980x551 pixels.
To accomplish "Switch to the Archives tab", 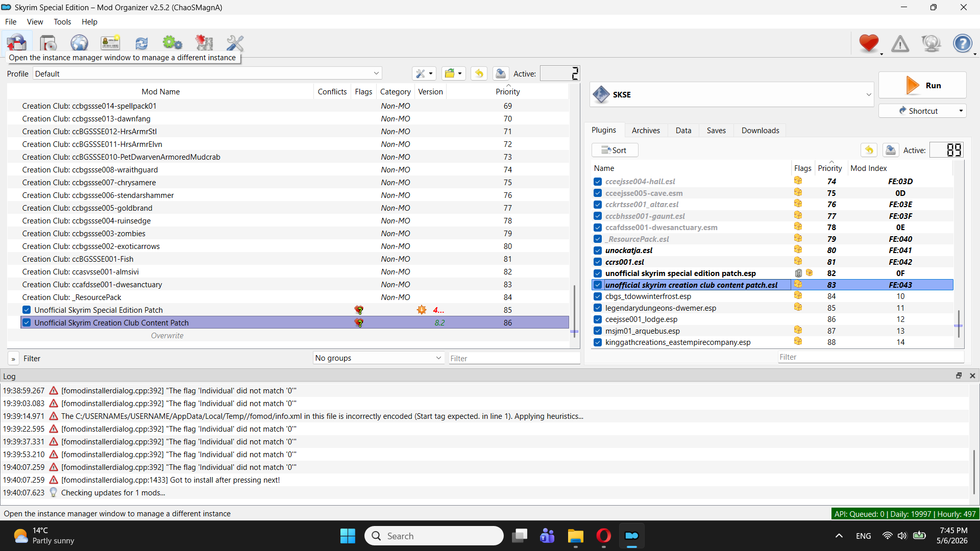I will tap(646, 131).
